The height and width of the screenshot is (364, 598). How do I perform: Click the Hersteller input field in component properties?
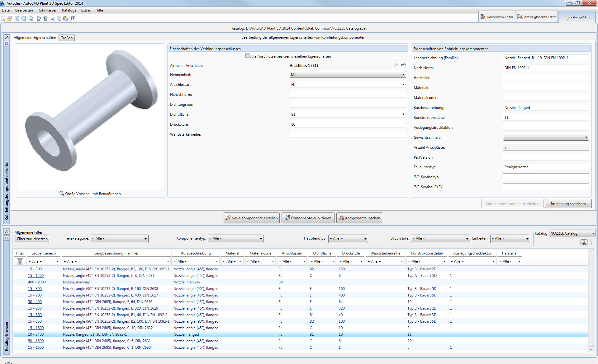coord(546,78)
